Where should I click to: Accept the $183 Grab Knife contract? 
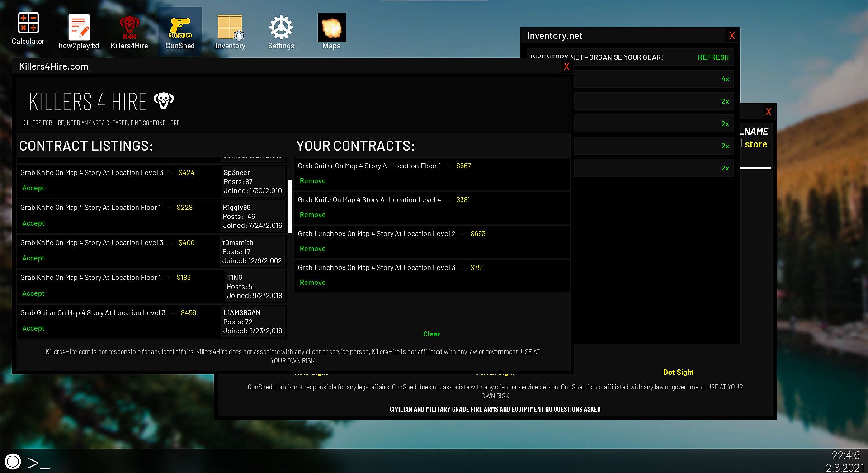click(33, 293)
